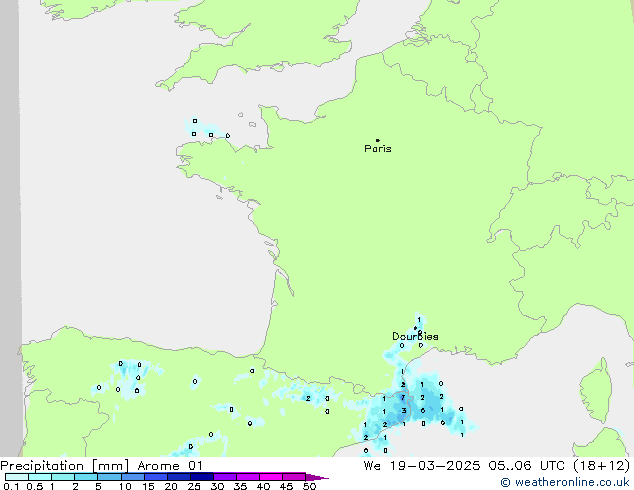Image resolution: width=634 pixels, height=490 pixels.
Task: Select the 25–30 mm dark navy swatch
Action: point(202,477)
